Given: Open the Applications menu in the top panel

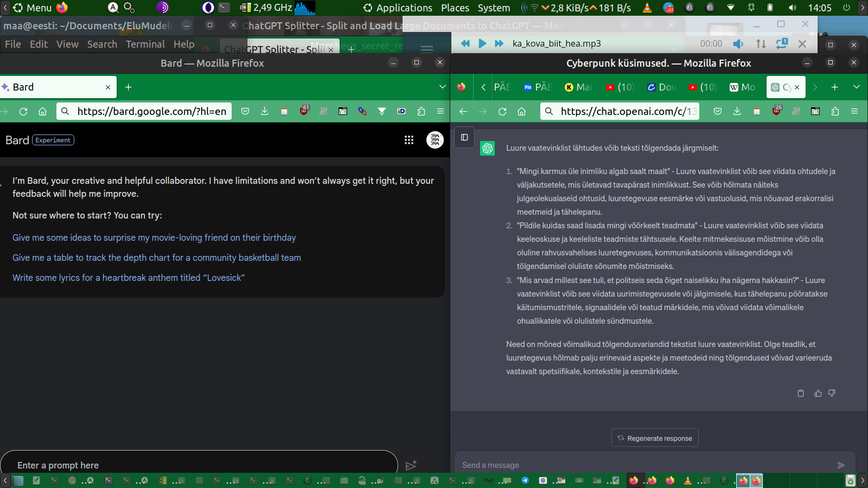Looking at the screenshot, I should click(x=398, y=8).
